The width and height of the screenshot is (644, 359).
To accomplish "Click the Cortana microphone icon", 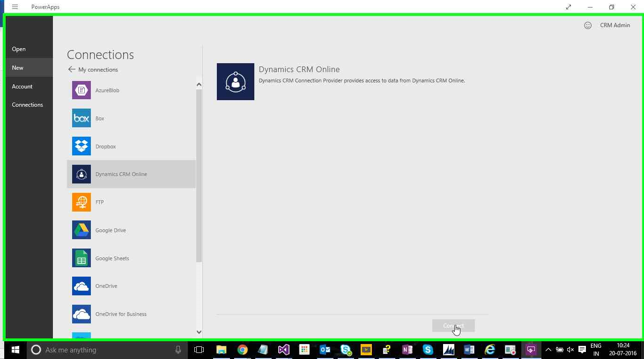I will click(x=178, y=350).
